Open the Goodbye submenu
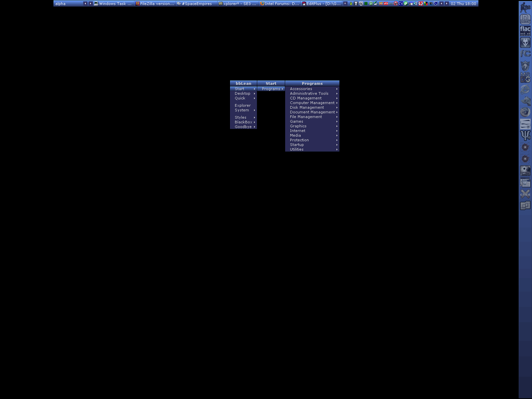 (243, 127)
